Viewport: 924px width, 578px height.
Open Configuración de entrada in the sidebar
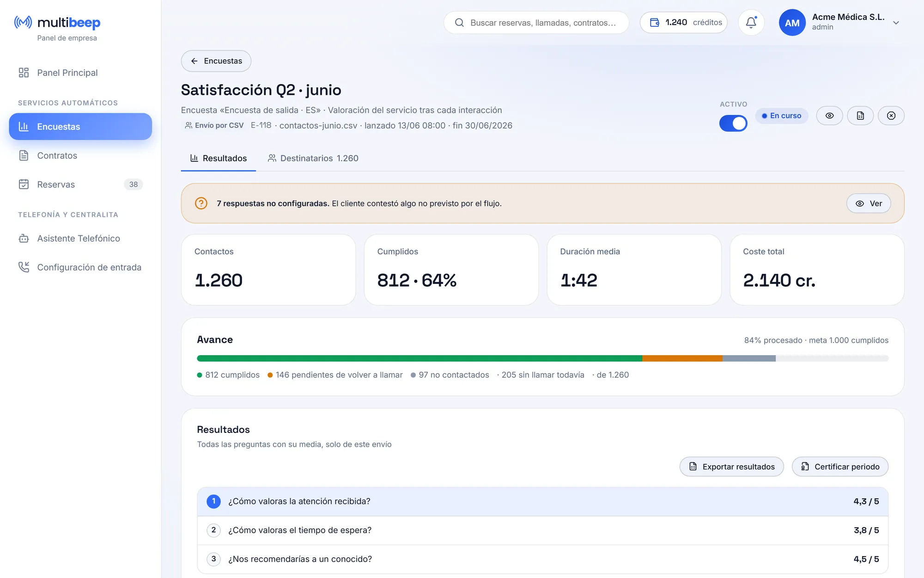click(80, 267)
